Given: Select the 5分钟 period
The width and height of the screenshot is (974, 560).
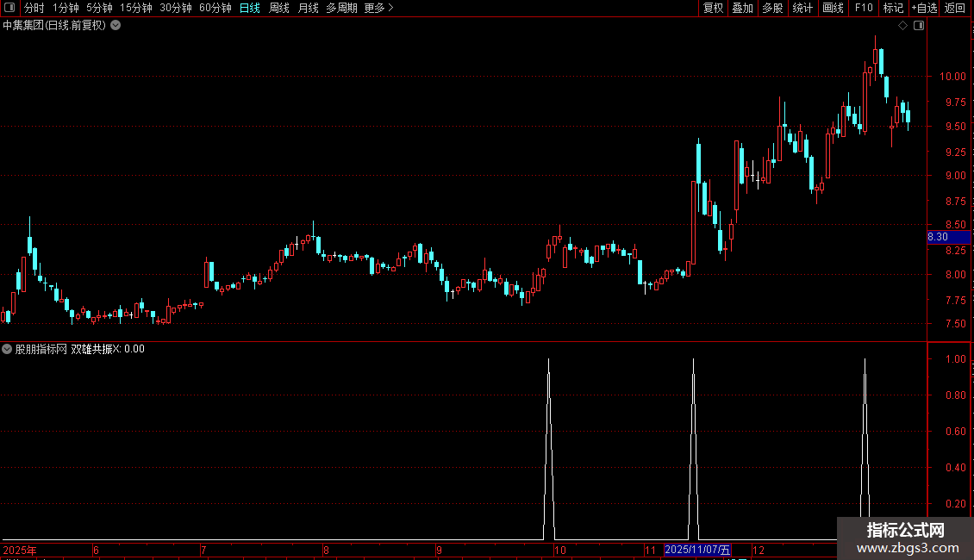Looking at the screenshot, I should click(99, 8).
